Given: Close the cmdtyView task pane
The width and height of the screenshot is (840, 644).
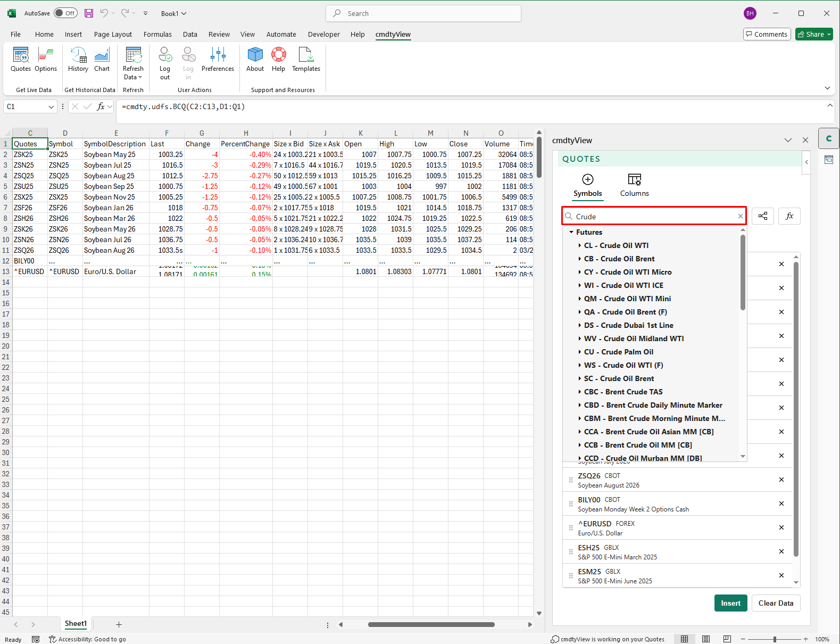Looking at the screenshot, I should 805,140.
